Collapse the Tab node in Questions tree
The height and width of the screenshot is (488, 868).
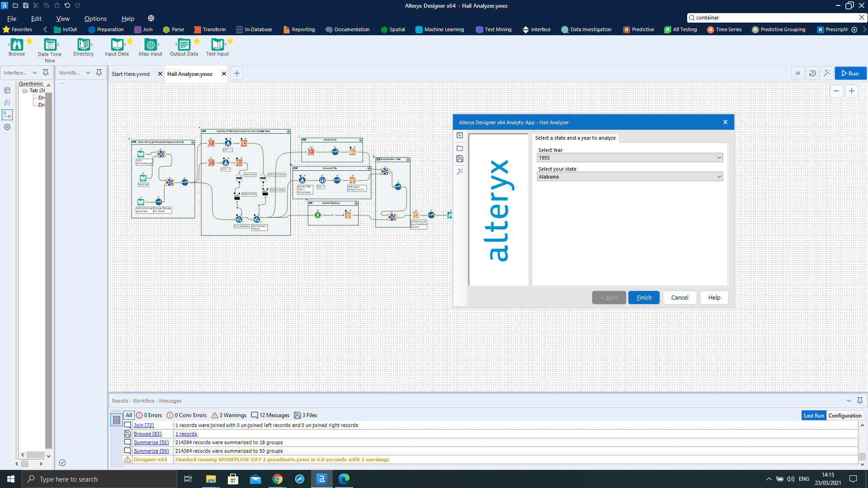25,91
